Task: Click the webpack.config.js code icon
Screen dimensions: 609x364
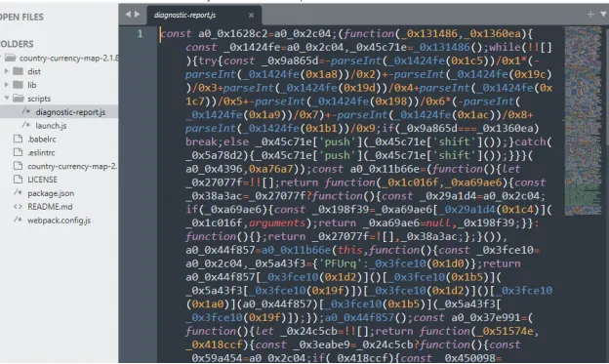Action: point(18,220)
